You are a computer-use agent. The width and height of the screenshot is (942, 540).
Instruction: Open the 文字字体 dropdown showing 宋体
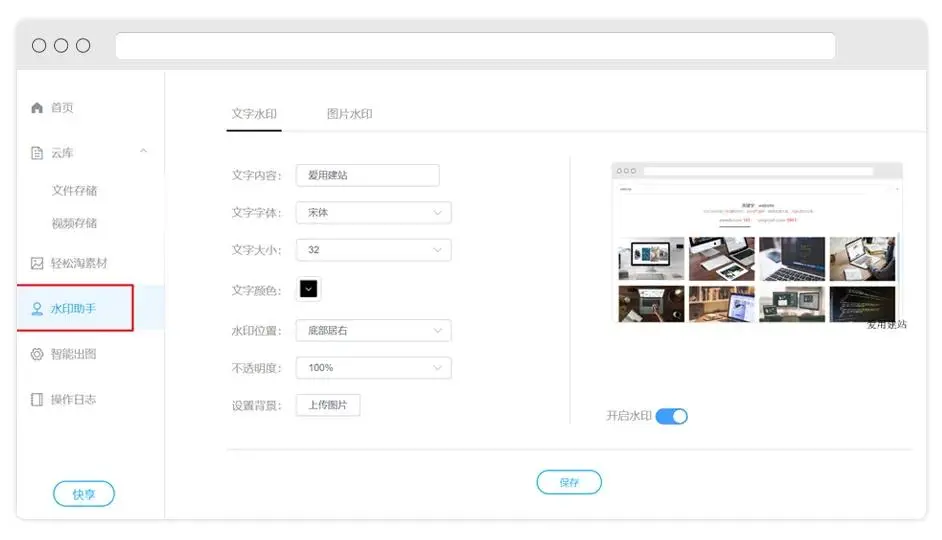(x=373, y=213)
